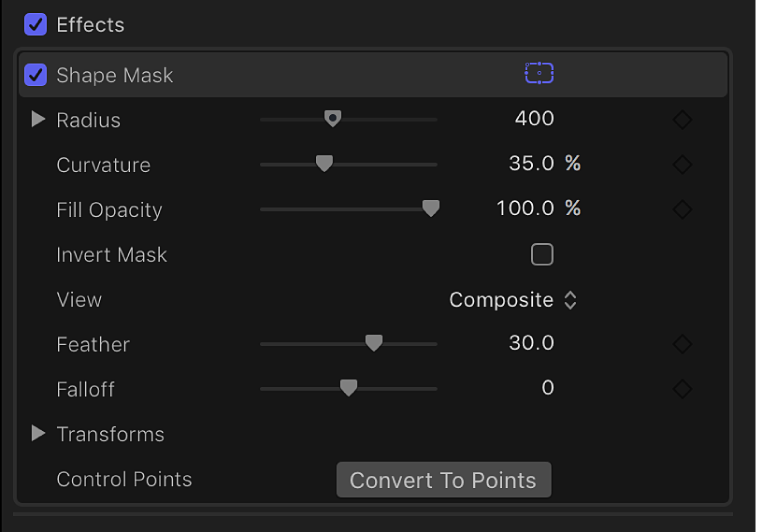Click the Radius slider handle
Viewport: 758px width, 532px height.
(x=333, y=119)
